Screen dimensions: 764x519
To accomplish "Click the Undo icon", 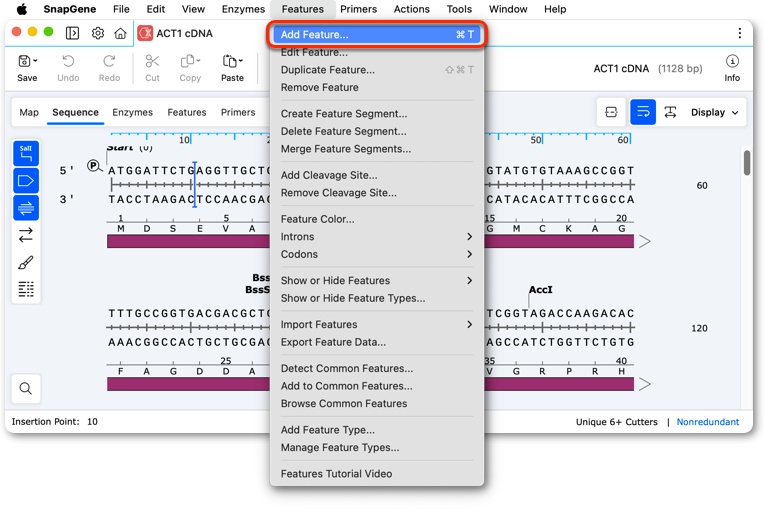I will click(68, 61).
